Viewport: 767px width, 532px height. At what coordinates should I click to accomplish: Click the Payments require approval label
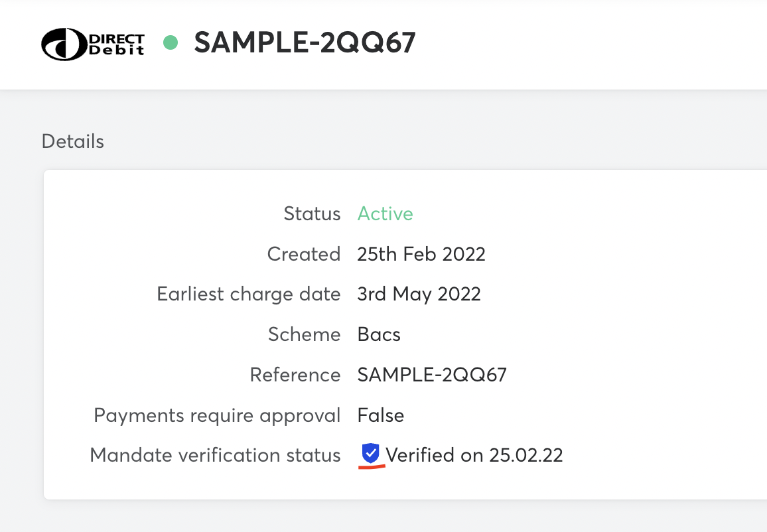point(217,415)
